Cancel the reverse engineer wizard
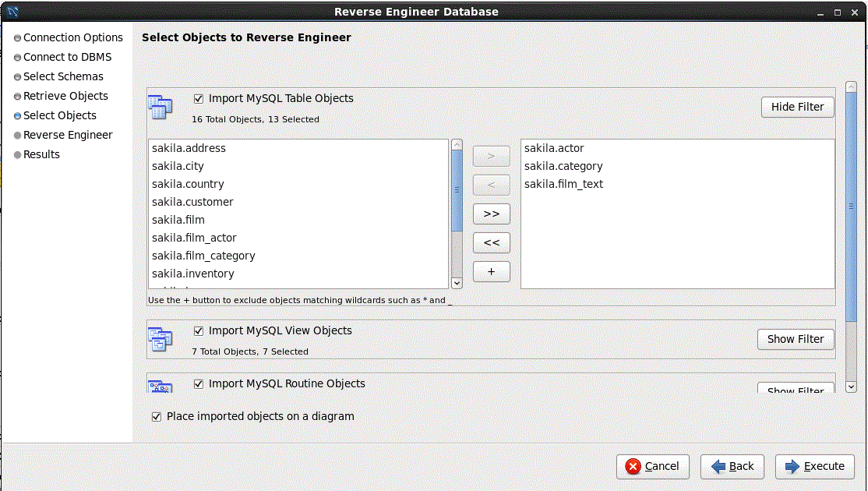This screenshot has width=868, height=491. coord(652,466)
